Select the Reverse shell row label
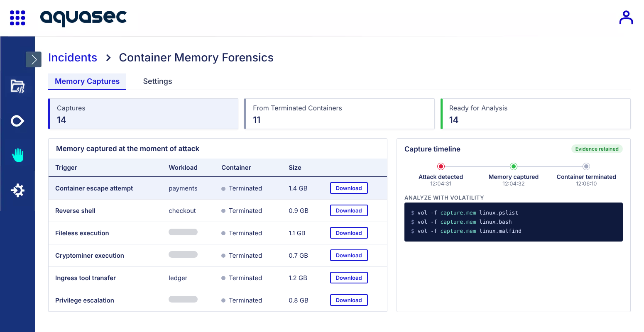The height and width of the screenshot is (332, 644). pyautogui.click(x=75, y=211)
